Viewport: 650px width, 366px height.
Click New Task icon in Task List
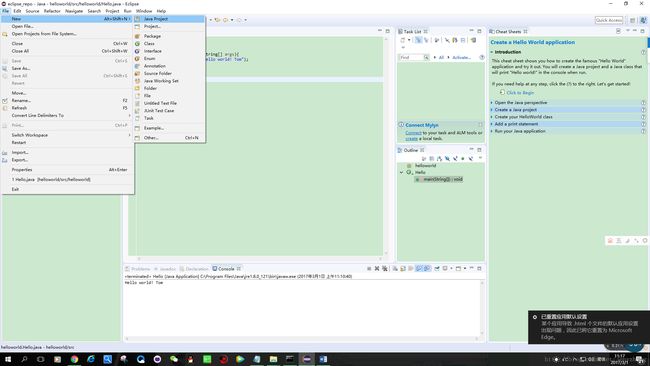click(x=403, y=40)
